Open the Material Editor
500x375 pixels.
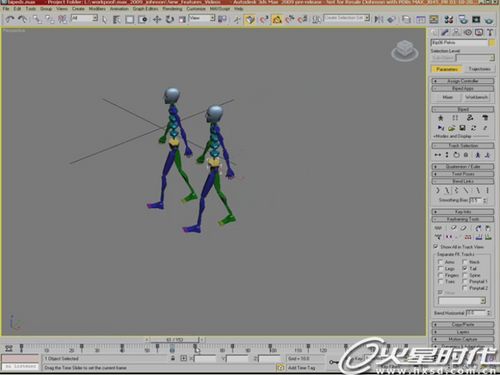[449, 19]
